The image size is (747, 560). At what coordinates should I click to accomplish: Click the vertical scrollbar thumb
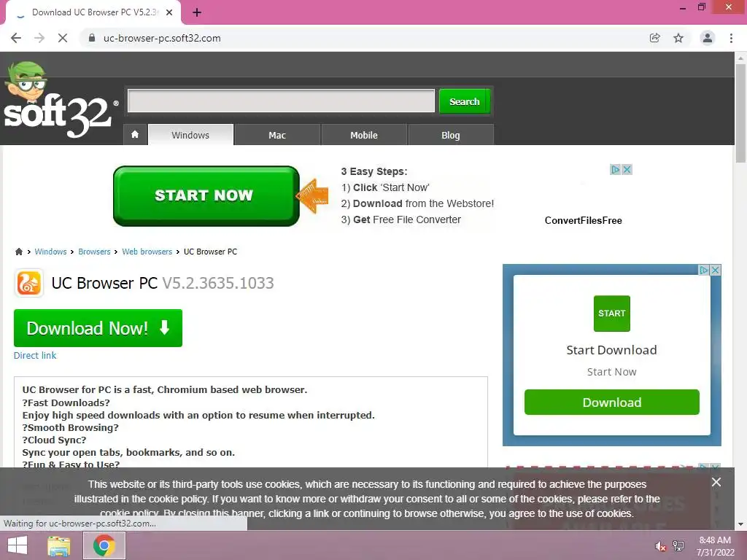[740, 113]
